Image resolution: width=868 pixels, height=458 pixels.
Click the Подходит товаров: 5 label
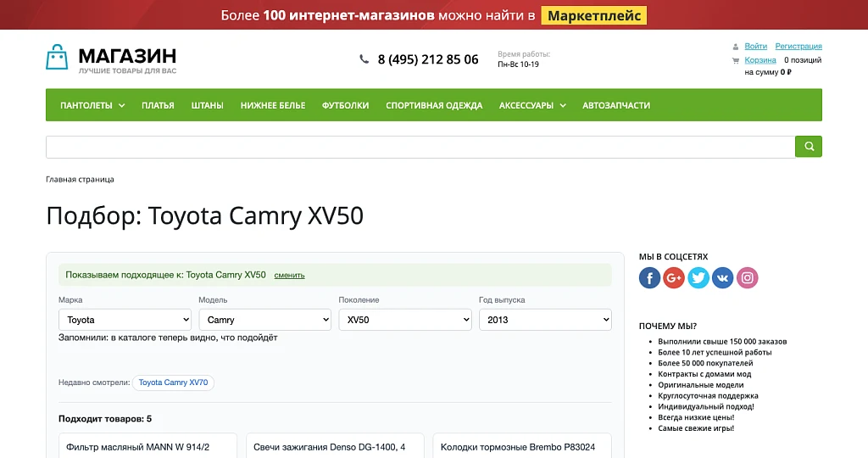[105, 419]
